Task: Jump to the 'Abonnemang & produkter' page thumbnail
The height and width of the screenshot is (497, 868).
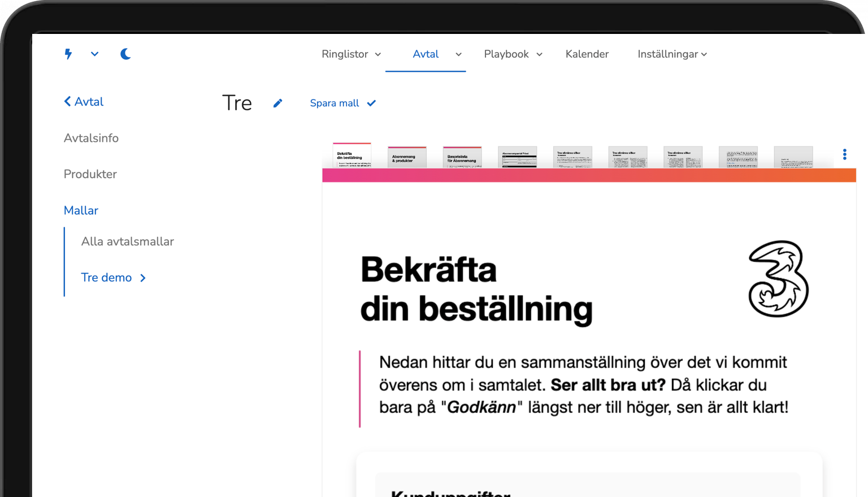Action: point(407,157)
